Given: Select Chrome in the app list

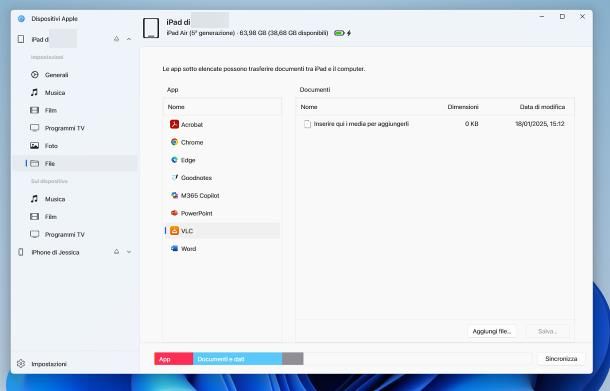Looking at the screenshot, I should [x=222, y=142].
